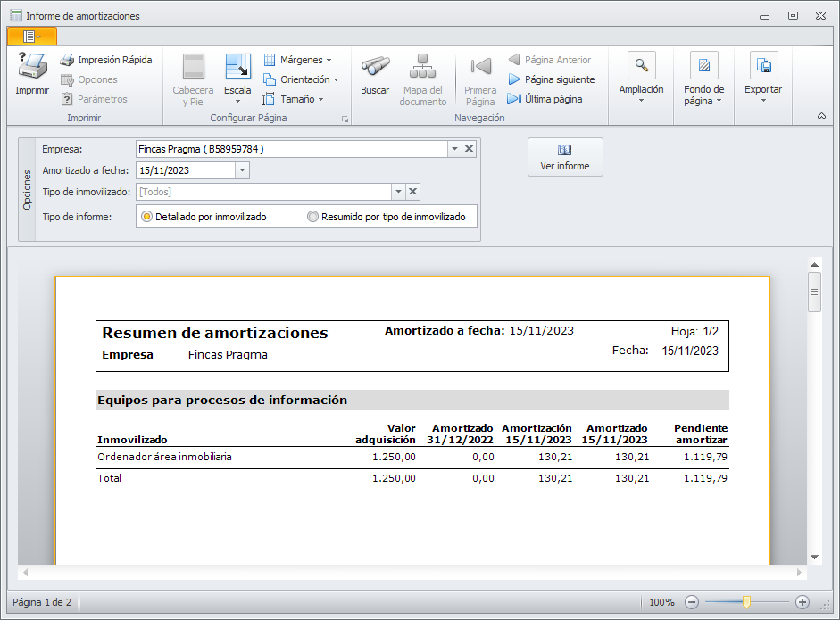Screen dimensions: 840x620
Task: Click the Fondo de página icon
Action: pos(703,67)
